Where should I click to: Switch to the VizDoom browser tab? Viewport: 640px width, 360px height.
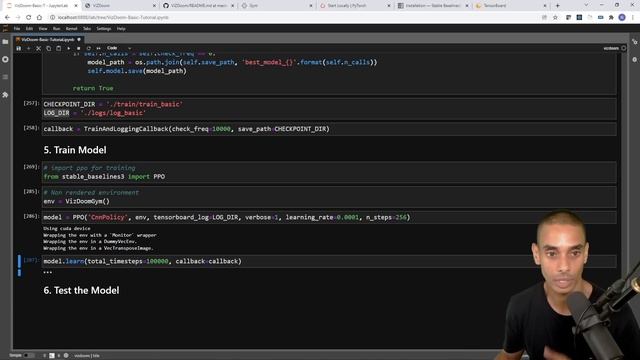coord(120,6)
